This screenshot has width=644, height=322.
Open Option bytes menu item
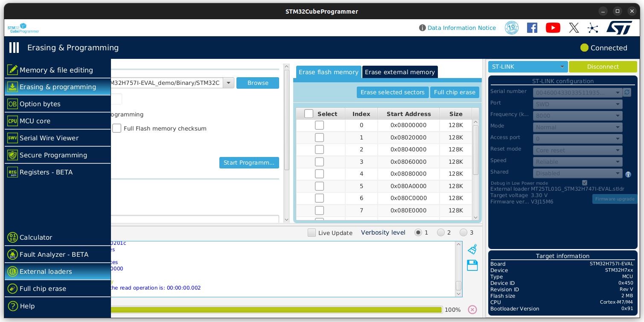pos(58,104)
